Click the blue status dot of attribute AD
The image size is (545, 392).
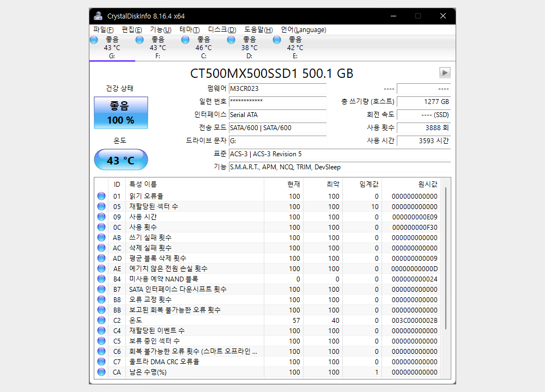pyautogui.click(x=101, y=258)
